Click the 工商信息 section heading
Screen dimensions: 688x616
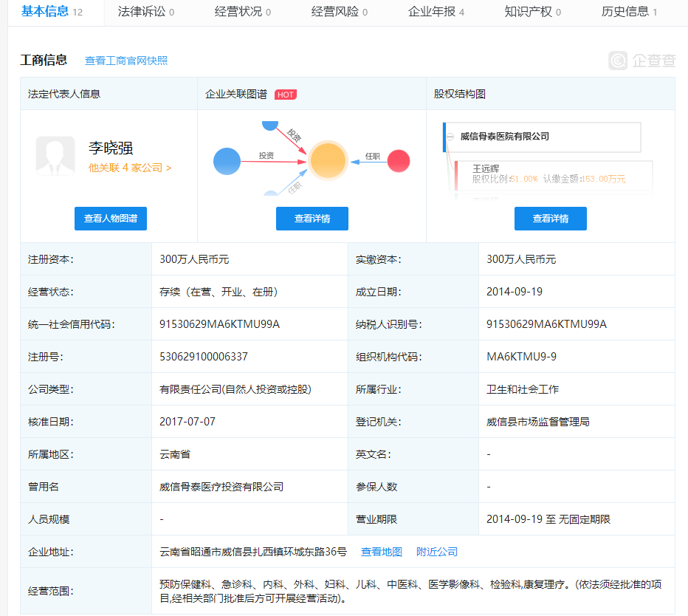click(44, 60)
